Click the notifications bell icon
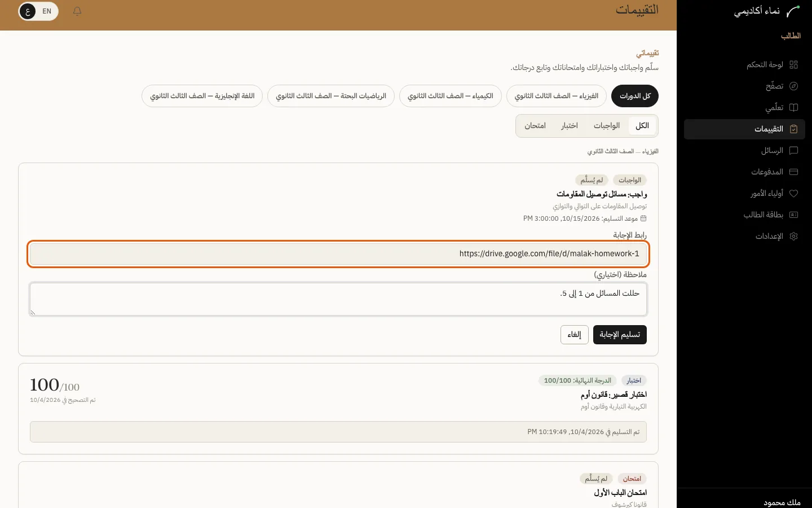Screen dimensions: 812x508 coord(77,11)
